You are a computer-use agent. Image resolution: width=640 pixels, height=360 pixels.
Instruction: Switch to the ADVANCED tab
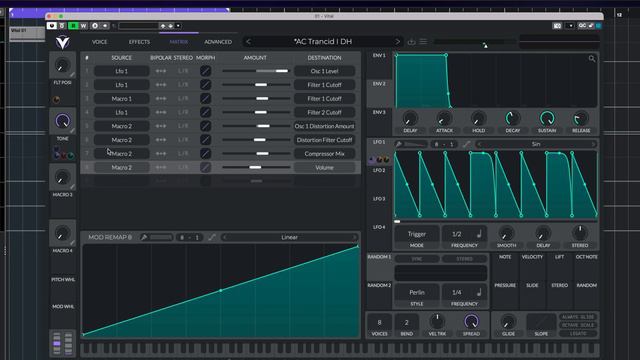[x=218, y=42]
